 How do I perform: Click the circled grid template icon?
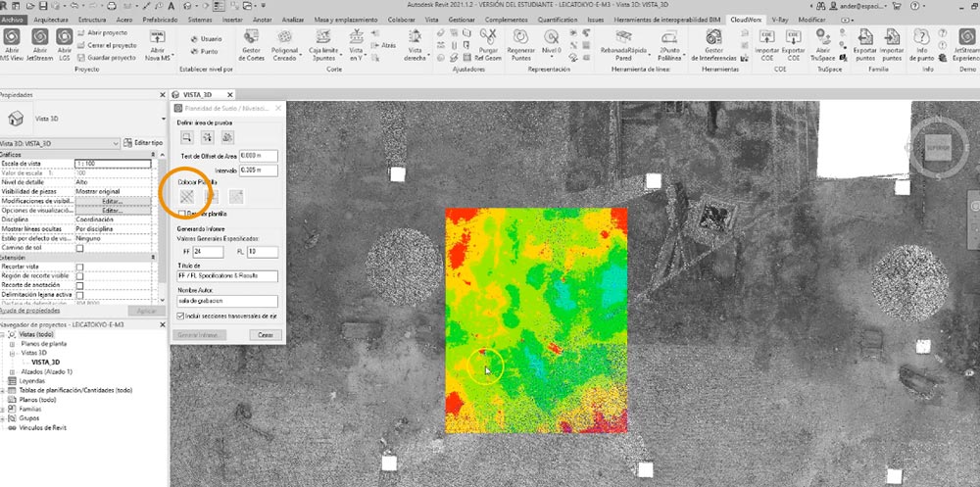point(186,197)
